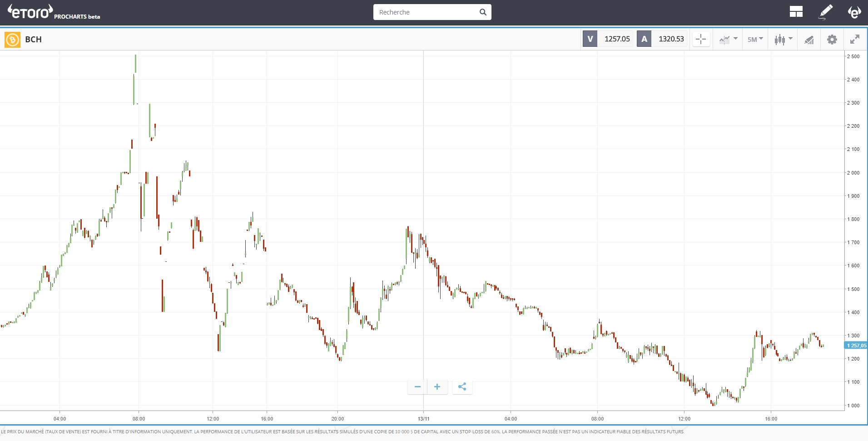868x441 pixels.
Task: Open the 5M timeframe dropdown
Action: 755,40
